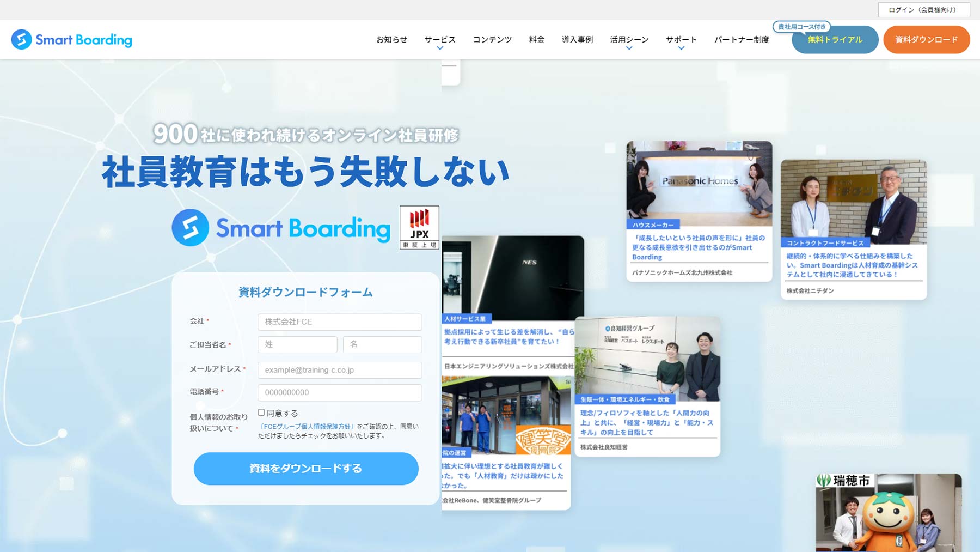Viewport: 980px width, 552px height.
Task: Click the 資料ダウンロードフォーム heading
Action: pos(306,292)
